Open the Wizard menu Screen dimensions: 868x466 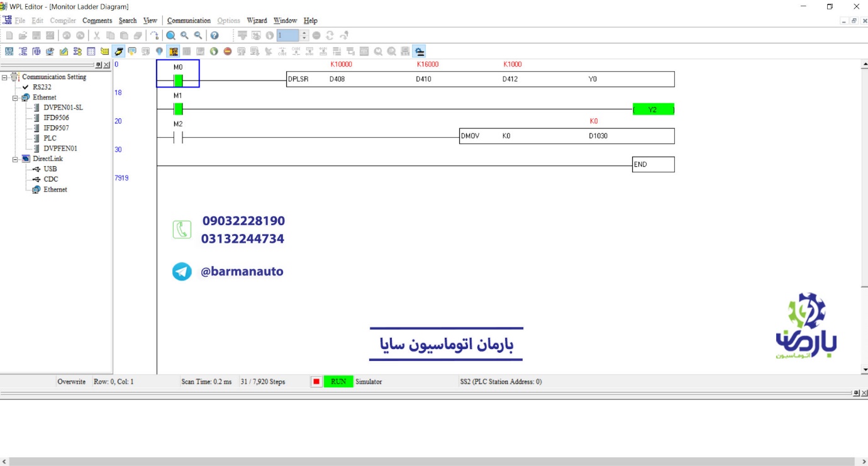pos(257,20)
